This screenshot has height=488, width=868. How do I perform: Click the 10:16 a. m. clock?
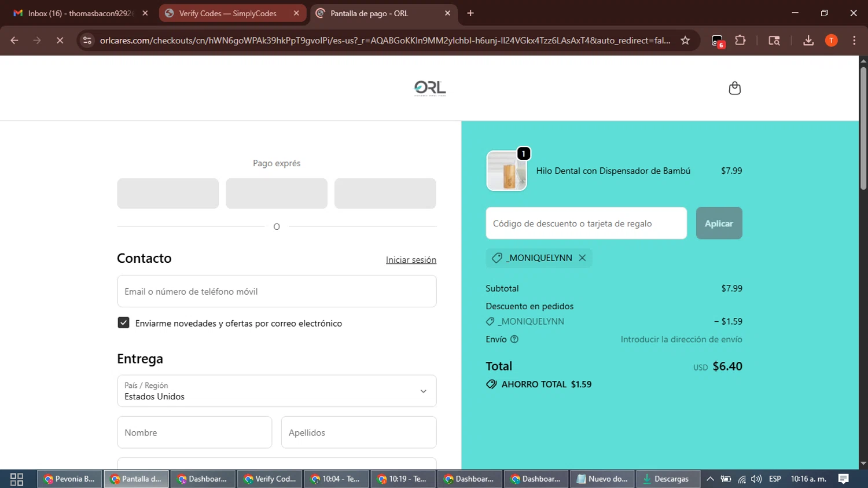click(x=808, y=479)
